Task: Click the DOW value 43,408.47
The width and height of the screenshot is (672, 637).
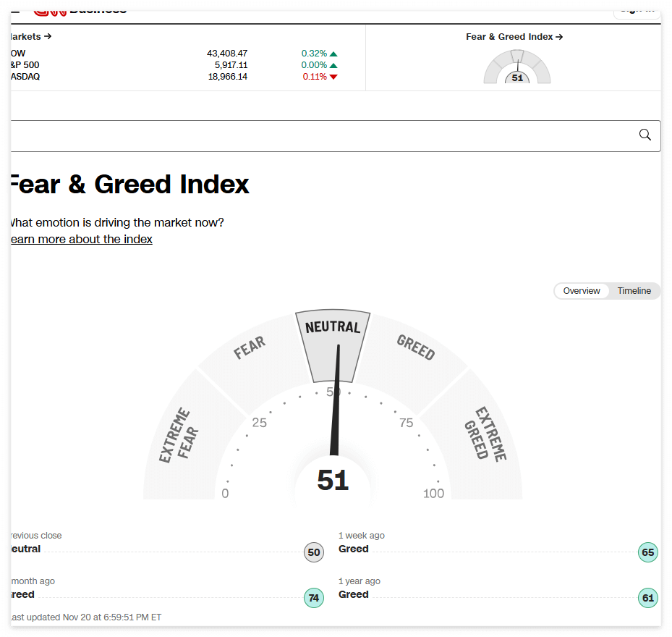Action: (227, 53)
